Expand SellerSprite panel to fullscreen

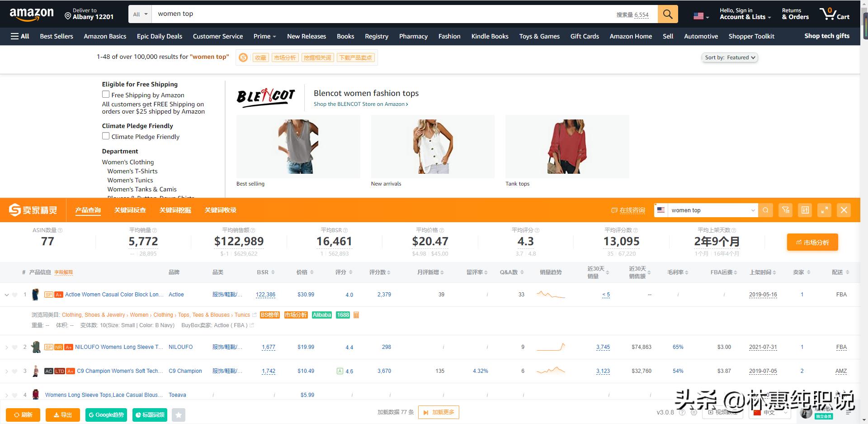point(824,210)
